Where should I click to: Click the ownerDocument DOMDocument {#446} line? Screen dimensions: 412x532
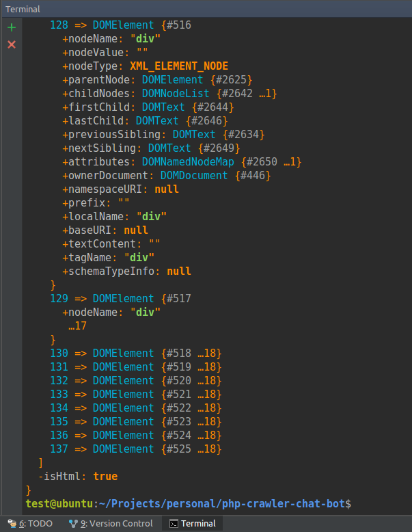pyautogui.click(x=167, y=176)
